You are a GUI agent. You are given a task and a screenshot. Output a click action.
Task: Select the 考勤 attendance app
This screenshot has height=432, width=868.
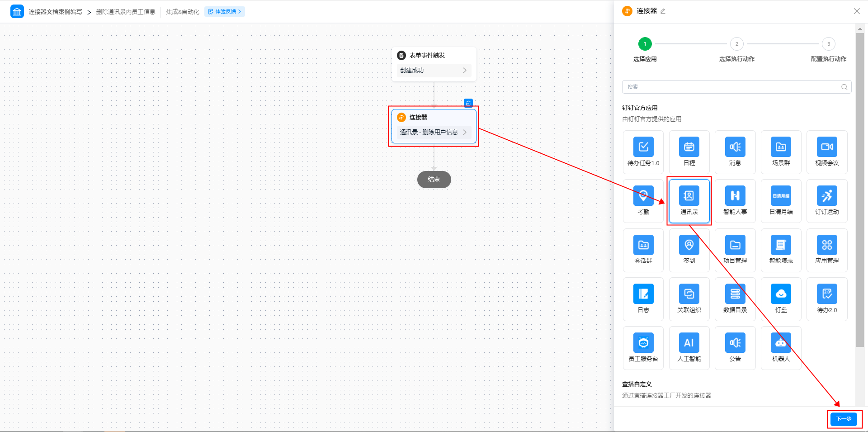tap(643, 201)
